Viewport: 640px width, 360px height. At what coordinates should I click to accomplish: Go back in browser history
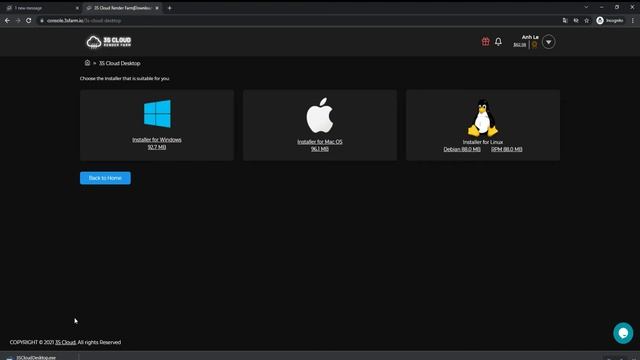7,20
